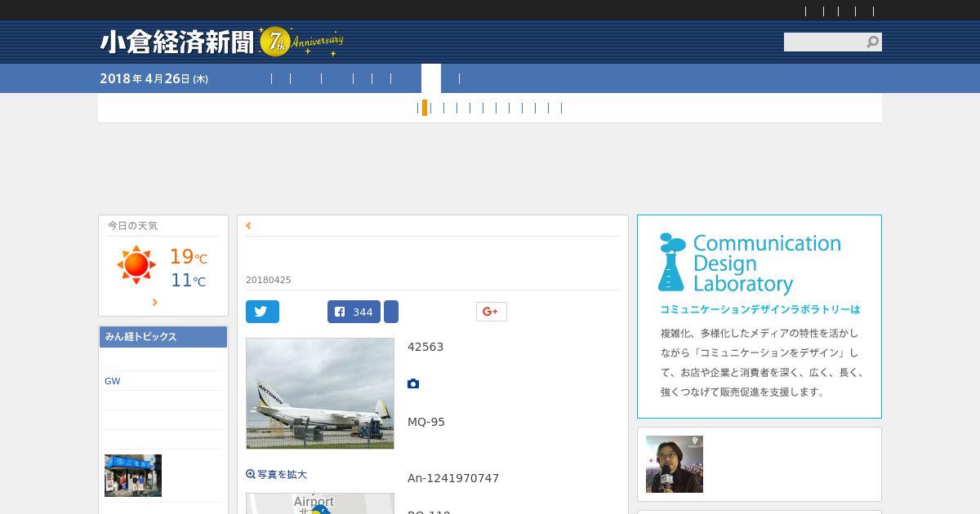Select the white active tab in navigation bar
Screen dimensions: 980x514
(431, 78)
